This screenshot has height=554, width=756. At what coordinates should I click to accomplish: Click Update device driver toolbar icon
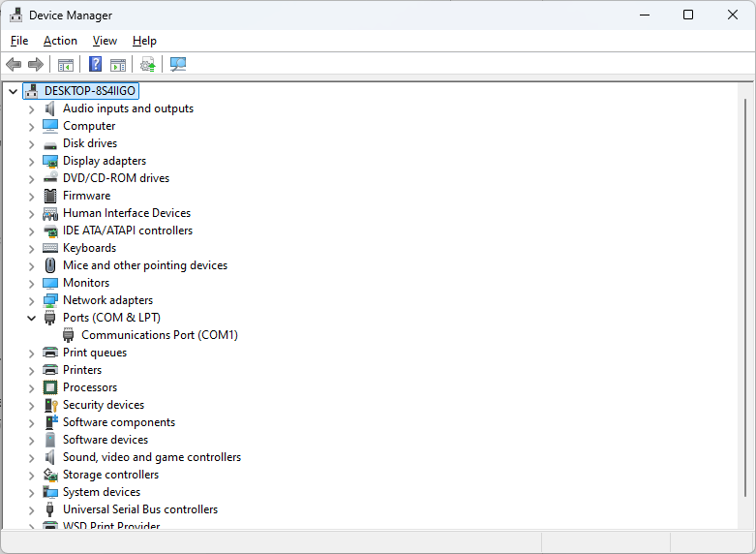[147, 65]
